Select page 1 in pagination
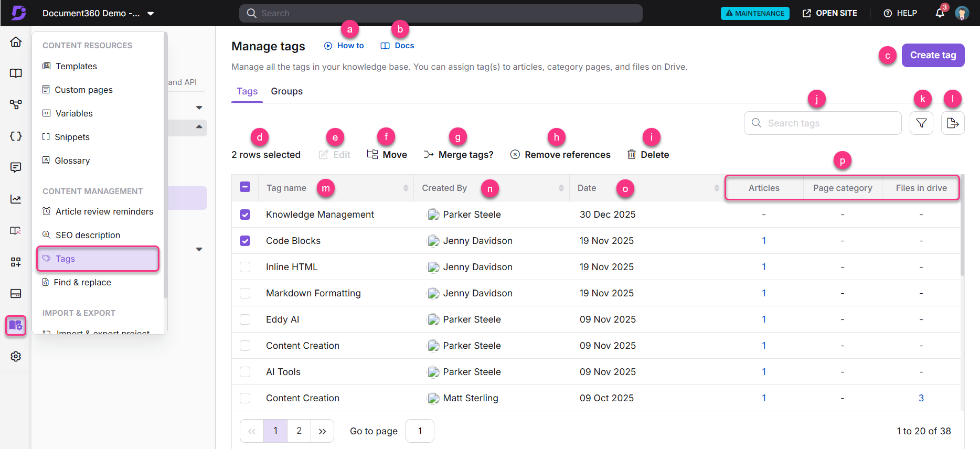The height and width of the screenshot is (449, 980). (x=275, y=431)
